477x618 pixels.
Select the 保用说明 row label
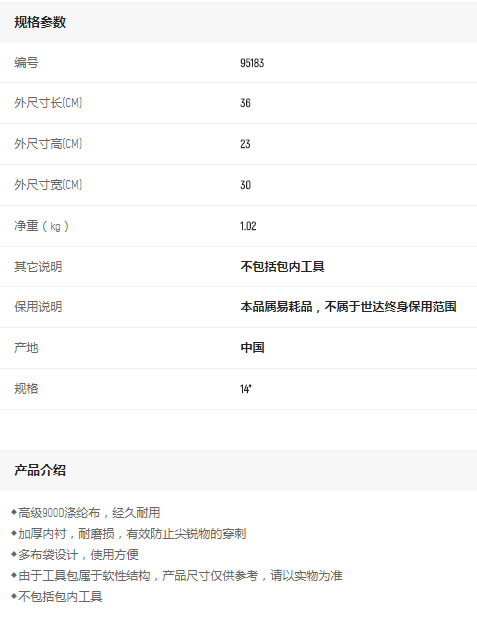click(38, 307)
